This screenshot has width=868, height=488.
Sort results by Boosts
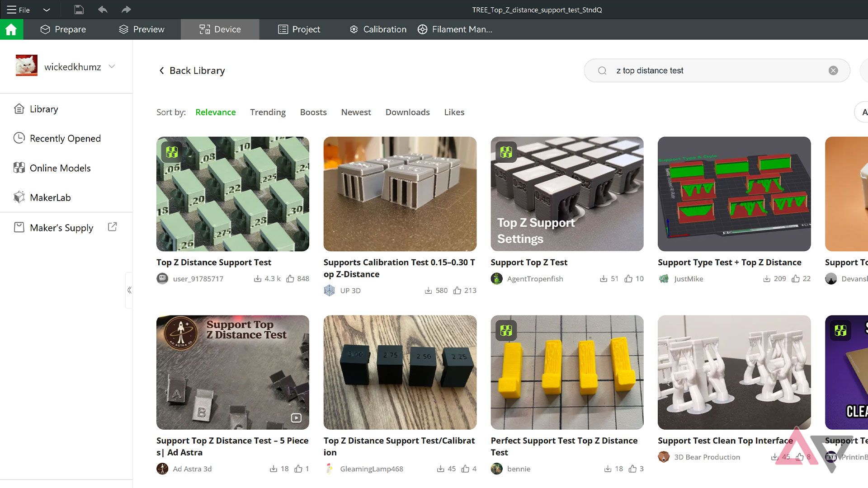pos(313,112)
